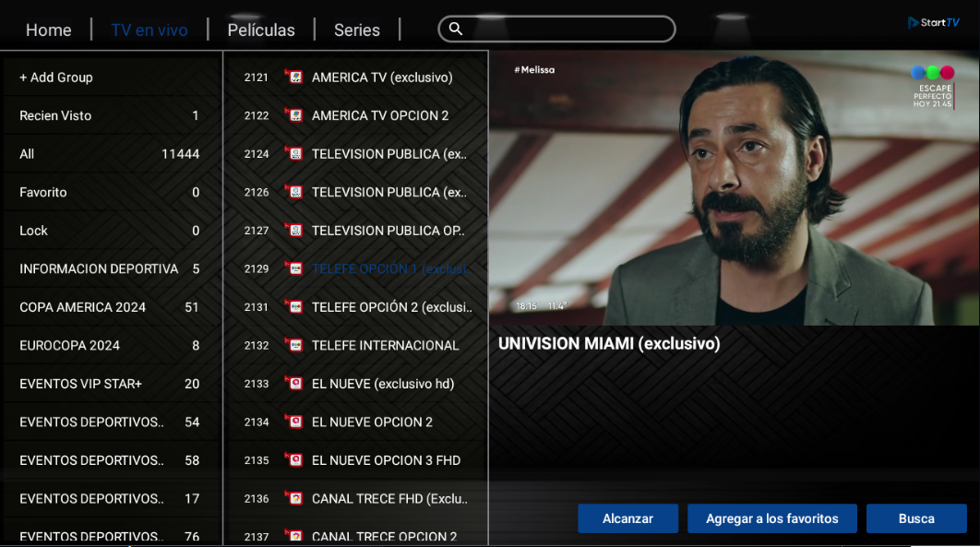980x547 pixels.
Task: Click inside the search input field
Action: 556,29
